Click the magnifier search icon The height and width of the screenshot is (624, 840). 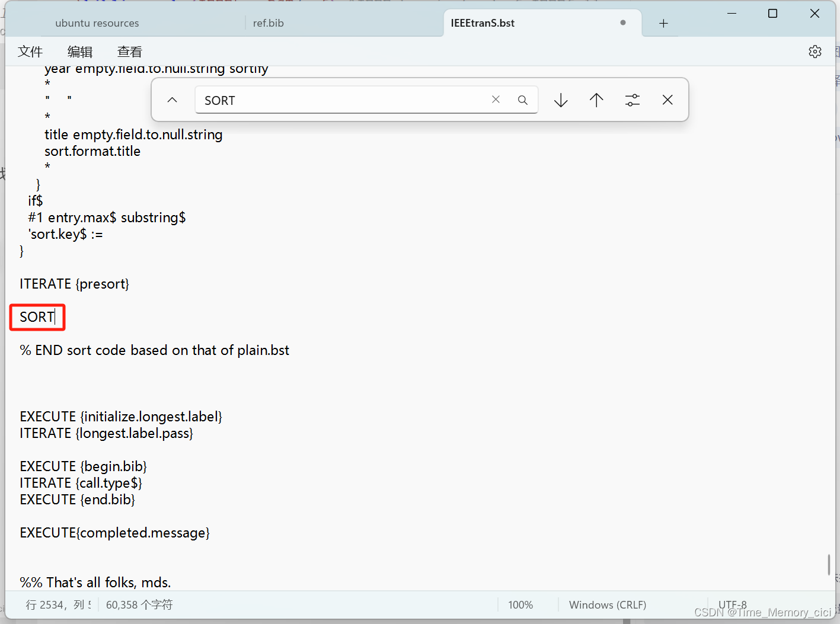pos(522,100)
